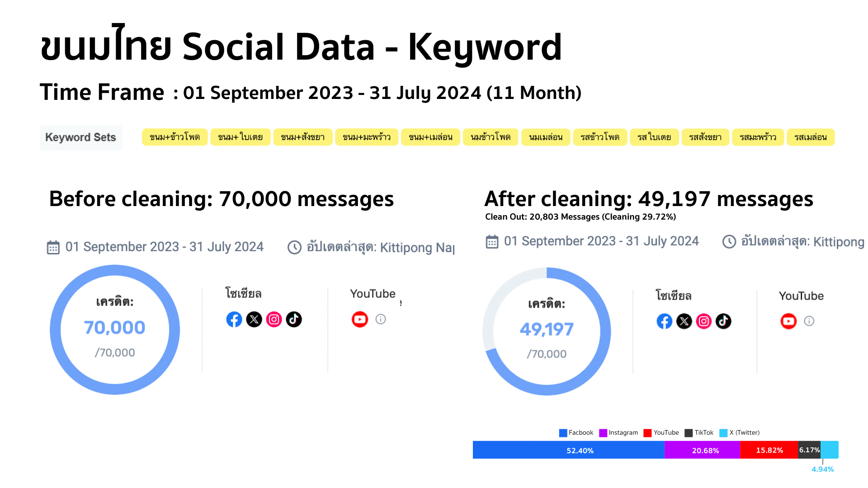Image resolution: width=868 pixels, height=488 pixels.
Task: Click the TikTok icon in the after-cleaning panel
Action: [x=723, y=321]
